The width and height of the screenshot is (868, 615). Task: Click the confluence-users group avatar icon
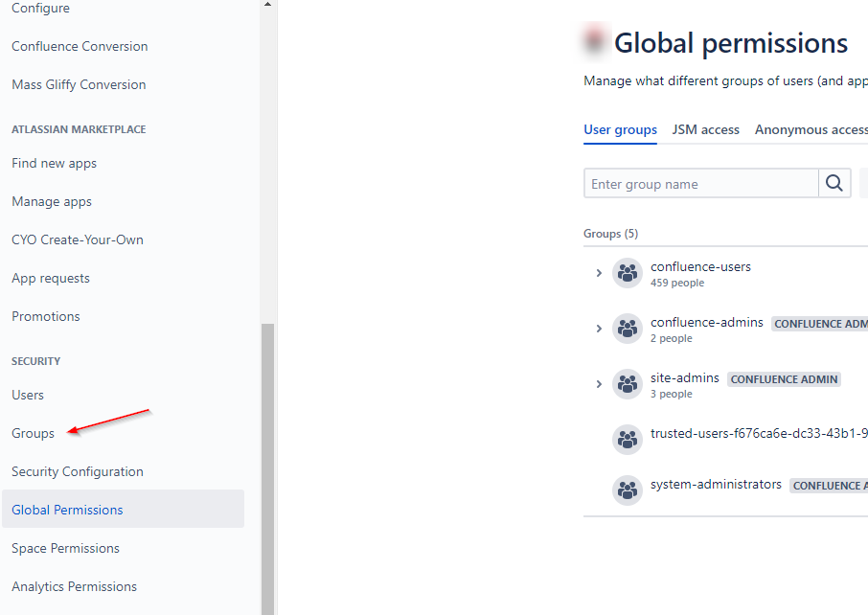pos(628,273)
